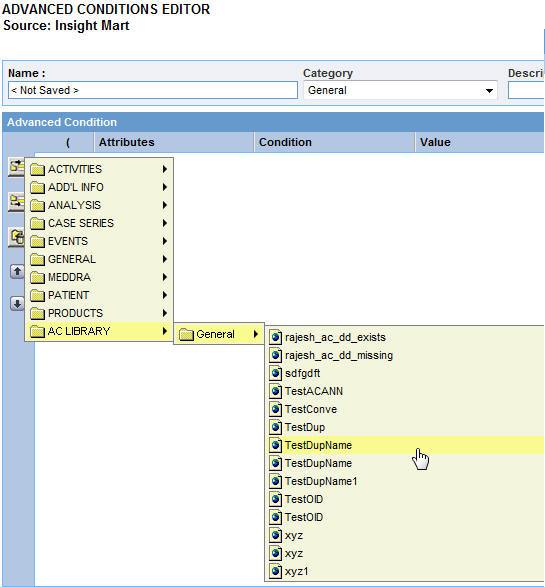Click the Condition column header
This screenshot has height=587, width=545.
coord(334,142)
